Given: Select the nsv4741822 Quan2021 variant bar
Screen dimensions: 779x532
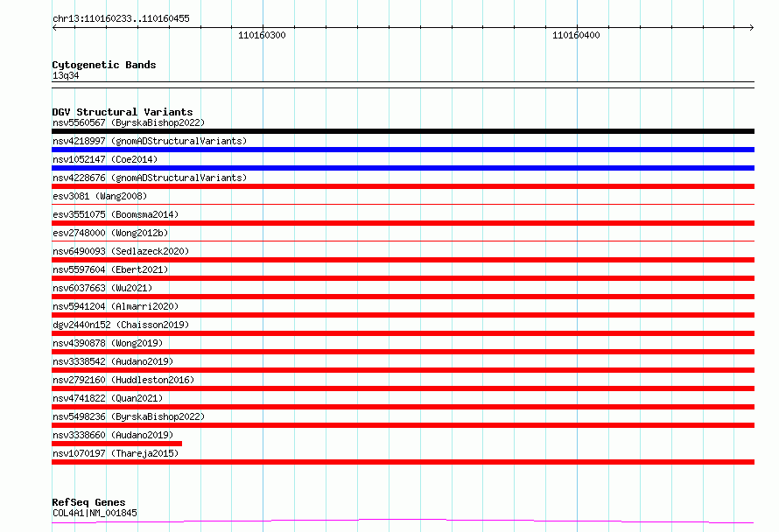Looking at the screenshot, I should [x=403, y=407].
